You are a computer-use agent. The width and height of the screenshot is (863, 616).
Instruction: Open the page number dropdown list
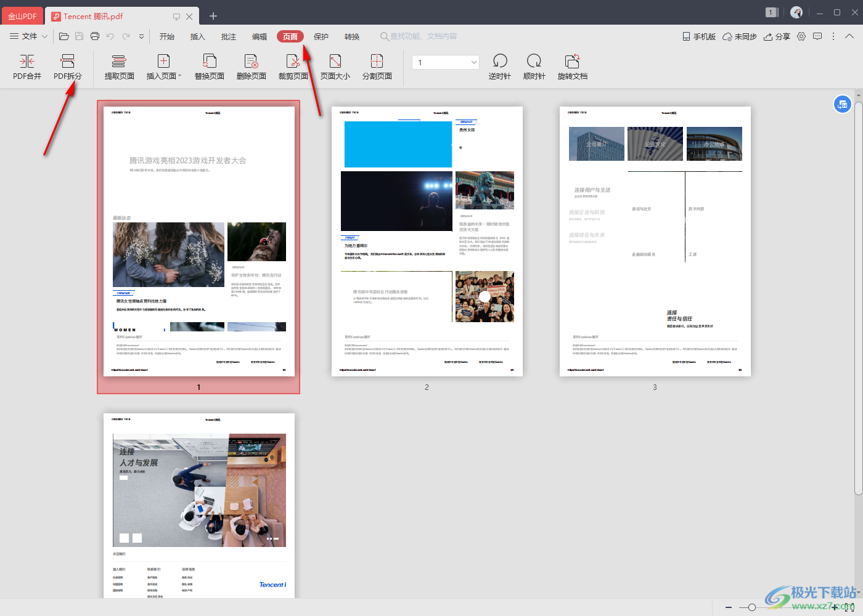tap(474, 62)
